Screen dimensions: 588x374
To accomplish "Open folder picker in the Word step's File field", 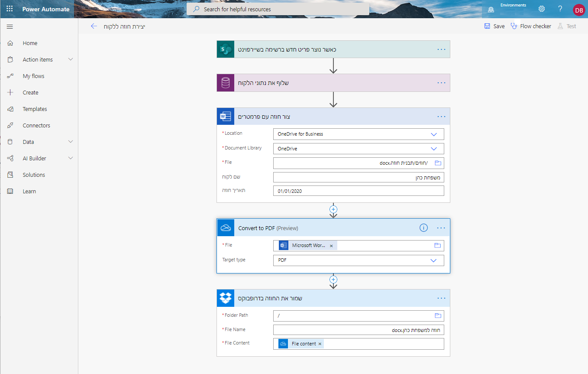I will [x=437, y=163].
